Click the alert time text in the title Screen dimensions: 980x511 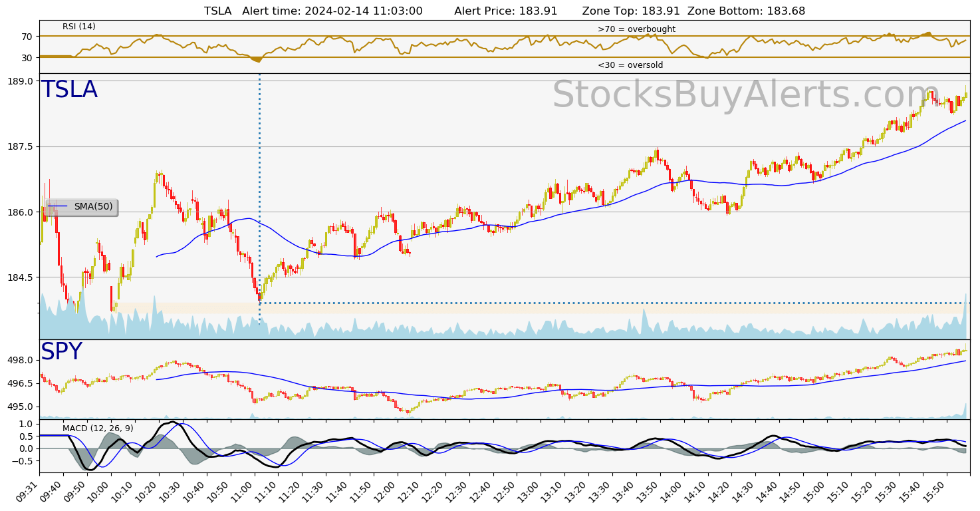[332, 11]
